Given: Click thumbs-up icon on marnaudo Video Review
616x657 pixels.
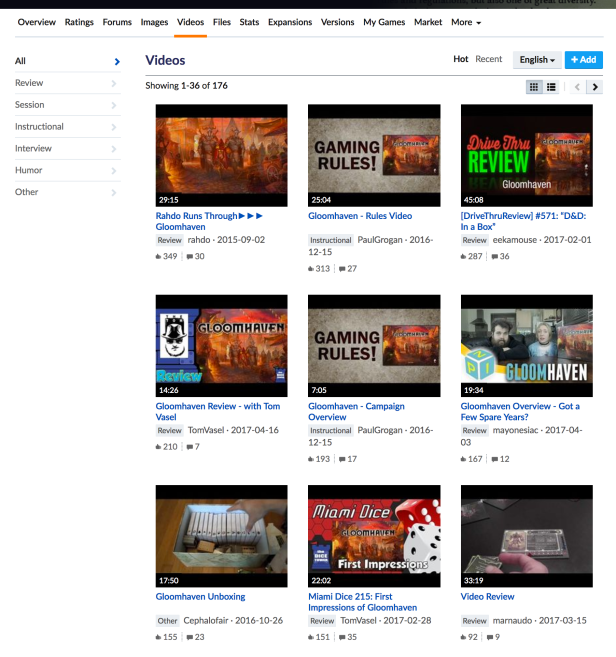Looking at the screenshot, I should tap(463, 637).
